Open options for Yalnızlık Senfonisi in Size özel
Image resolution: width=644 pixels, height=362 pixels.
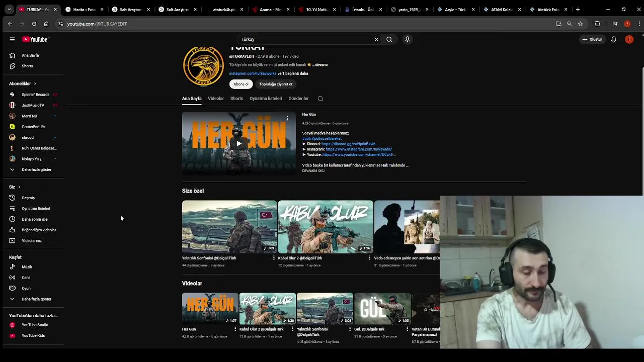274,258
